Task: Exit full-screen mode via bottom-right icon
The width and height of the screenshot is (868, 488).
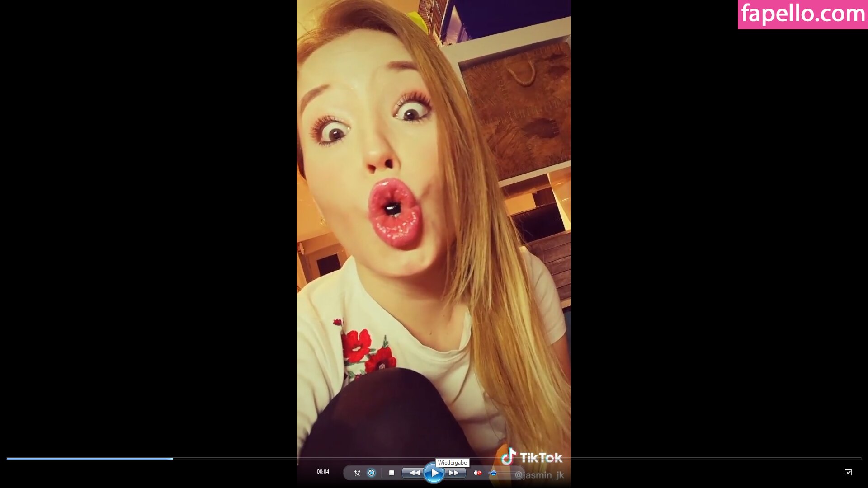Action: (x=848, y=472)
